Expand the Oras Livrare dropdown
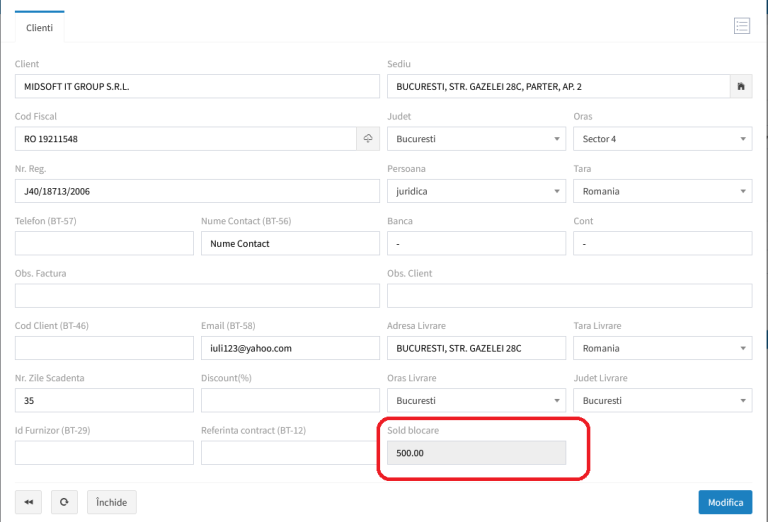768x522 pixels. click(475, 400)
